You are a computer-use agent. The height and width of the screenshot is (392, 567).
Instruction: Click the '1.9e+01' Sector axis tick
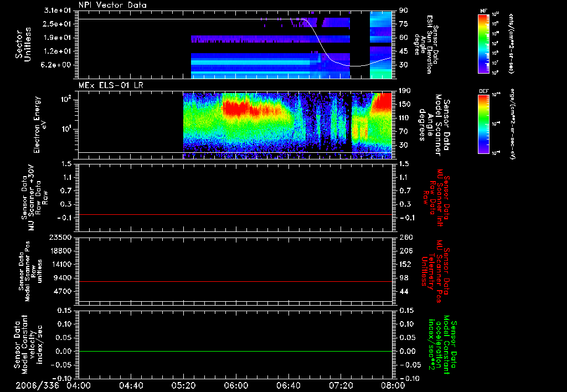pyautogui.click(x=58, y=38)
